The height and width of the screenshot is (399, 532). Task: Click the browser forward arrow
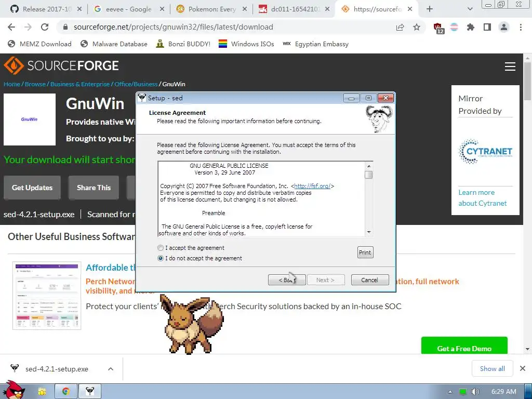click(28, 27)
